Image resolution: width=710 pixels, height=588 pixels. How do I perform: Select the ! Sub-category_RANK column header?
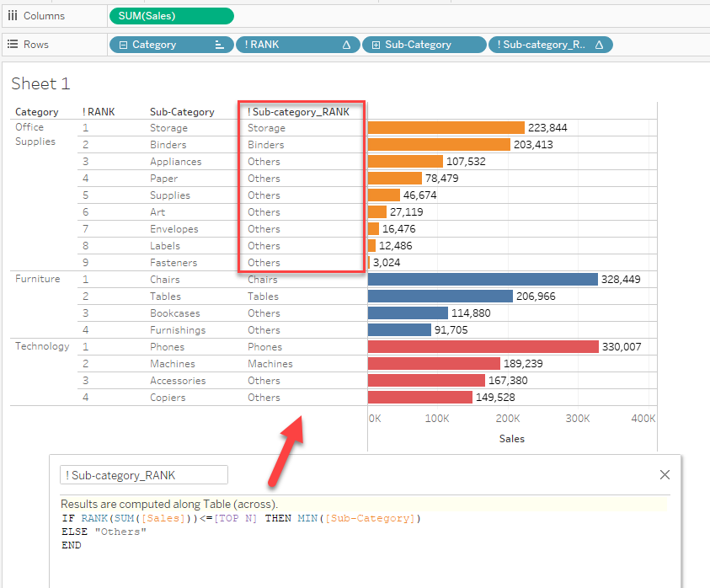click(x=298, y=112)
